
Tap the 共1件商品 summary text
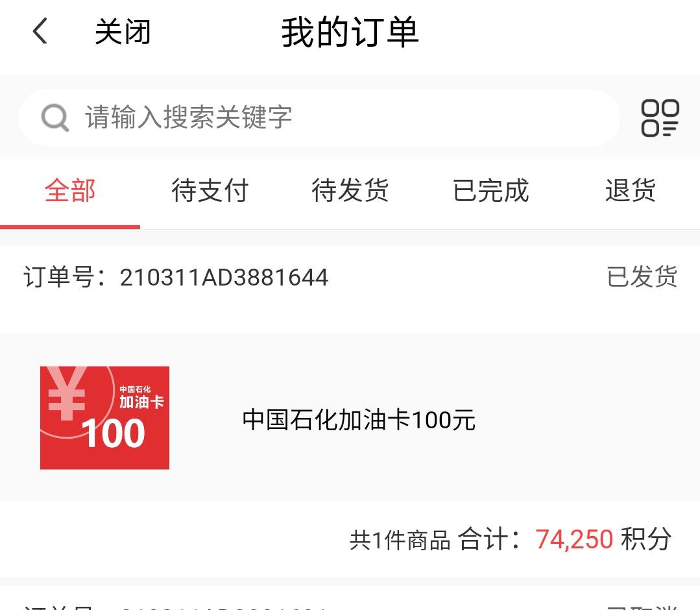[400, 541]
